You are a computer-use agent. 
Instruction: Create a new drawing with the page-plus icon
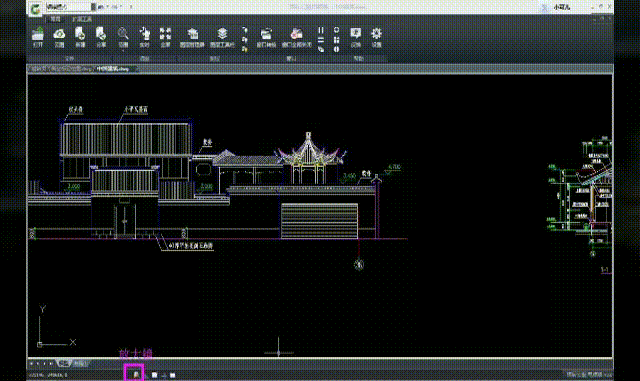[80, 33]
